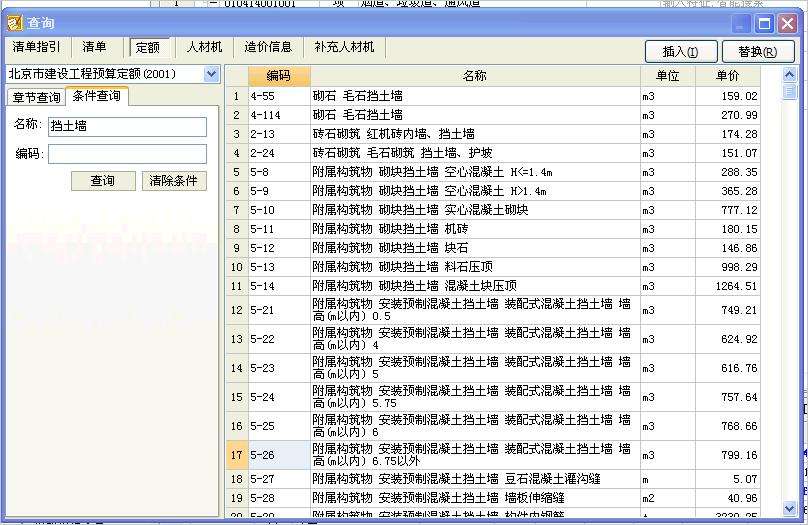The height and width of the screenshot is (525, 808).
Task: Click the 替换 button
Action: click(763, 52)
